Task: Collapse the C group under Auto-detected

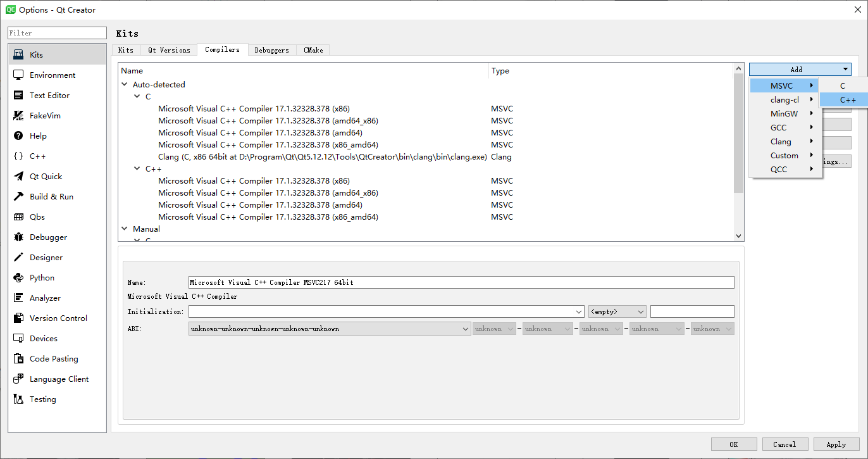Action: tap(137, 96)
